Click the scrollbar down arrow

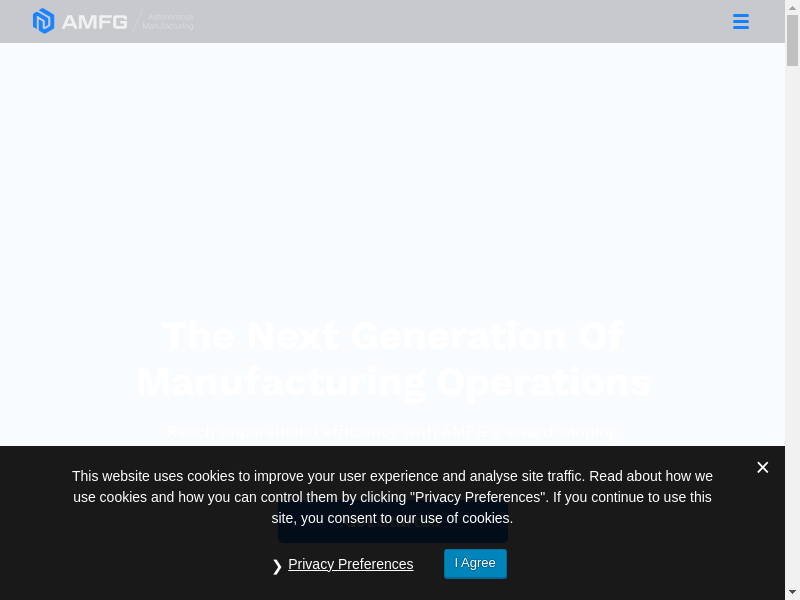point(792,592)
